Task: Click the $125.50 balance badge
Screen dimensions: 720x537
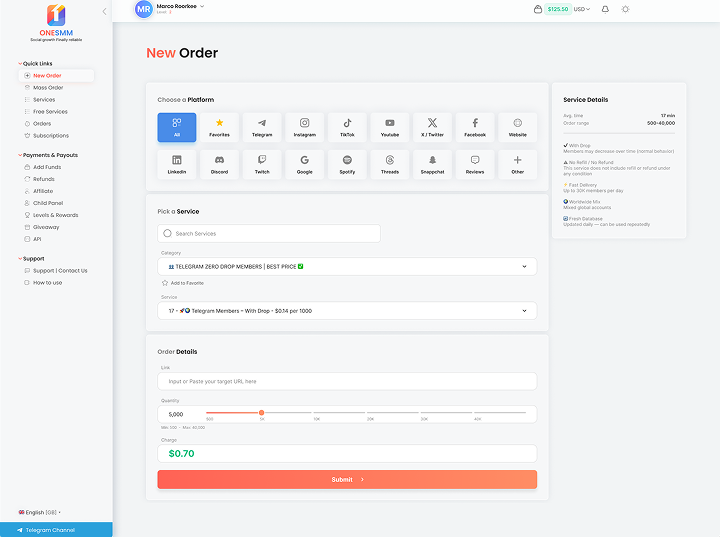Action: tap(557, 9)
